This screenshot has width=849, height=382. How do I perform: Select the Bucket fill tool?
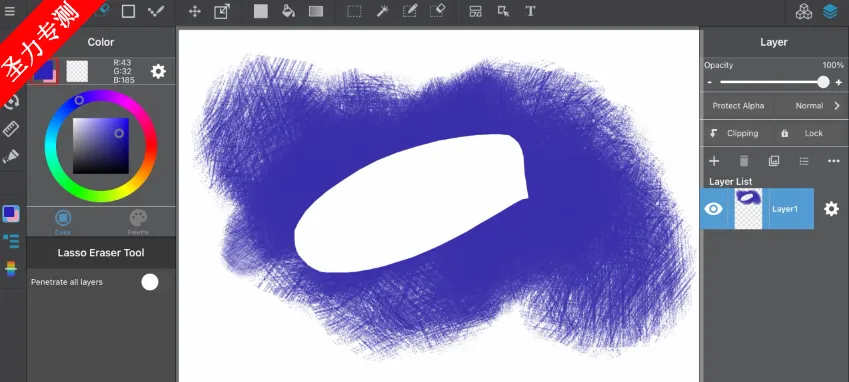(x=289, y=11)
